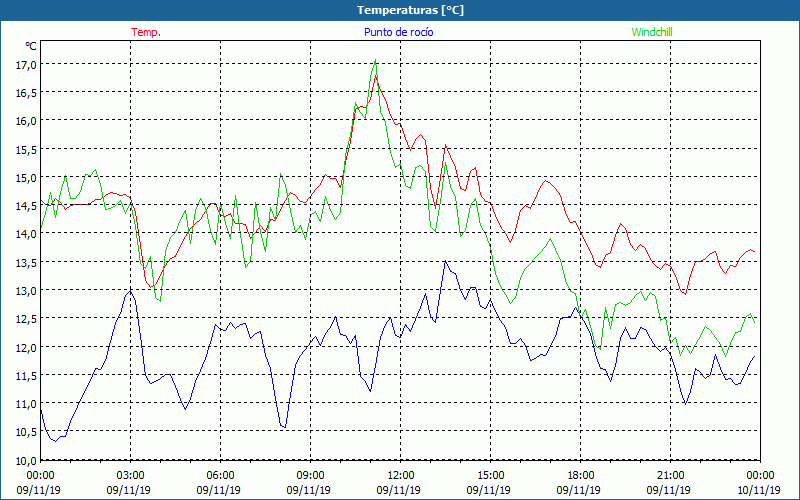The height and width of the screenshot is (500, 800).
Task: Click the 12:00 time label
Action: (400, 475)
